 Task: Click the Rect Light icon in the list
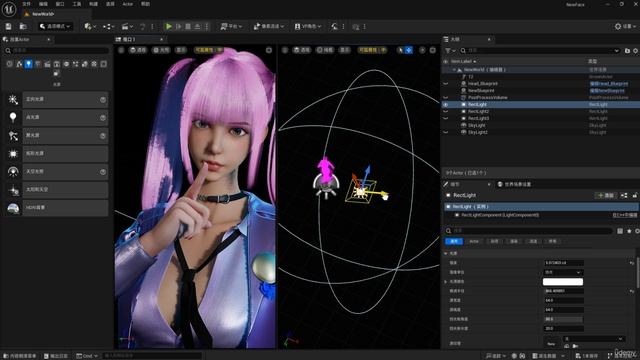click(13, 153)
